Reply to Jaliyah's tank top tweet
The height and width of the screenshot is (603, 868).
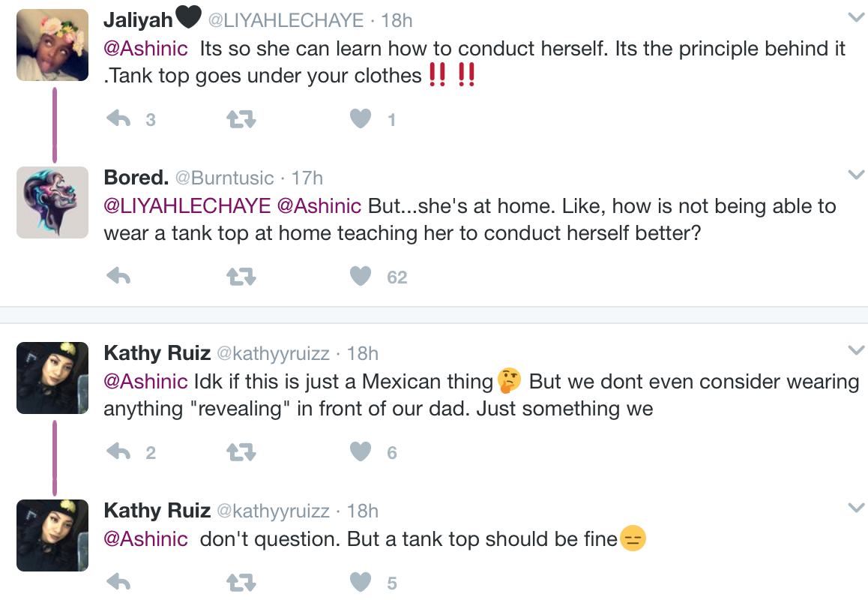[x=119, y=119]
